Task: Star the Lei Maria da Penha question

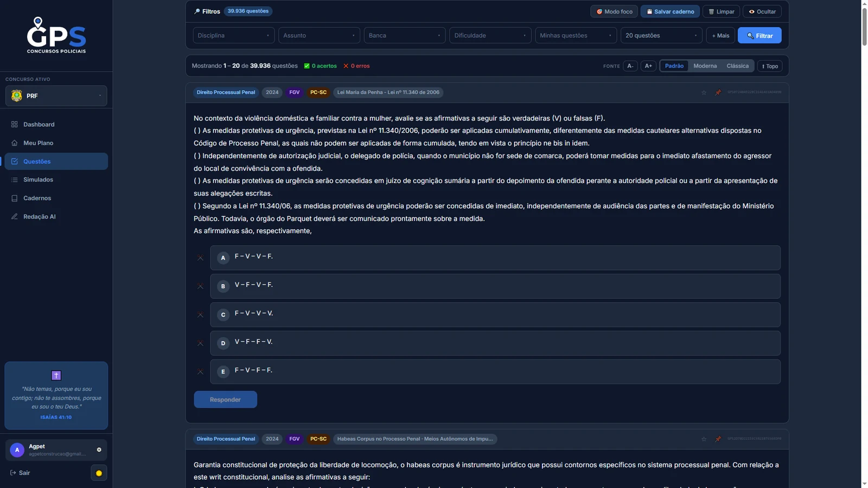Action: [704, 93]
